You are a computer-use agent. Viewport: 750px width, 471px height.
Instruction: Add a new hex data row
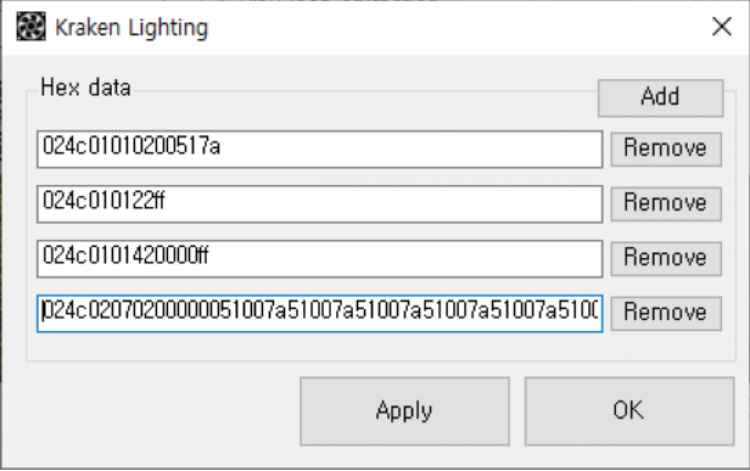click(x=659, y=97)
